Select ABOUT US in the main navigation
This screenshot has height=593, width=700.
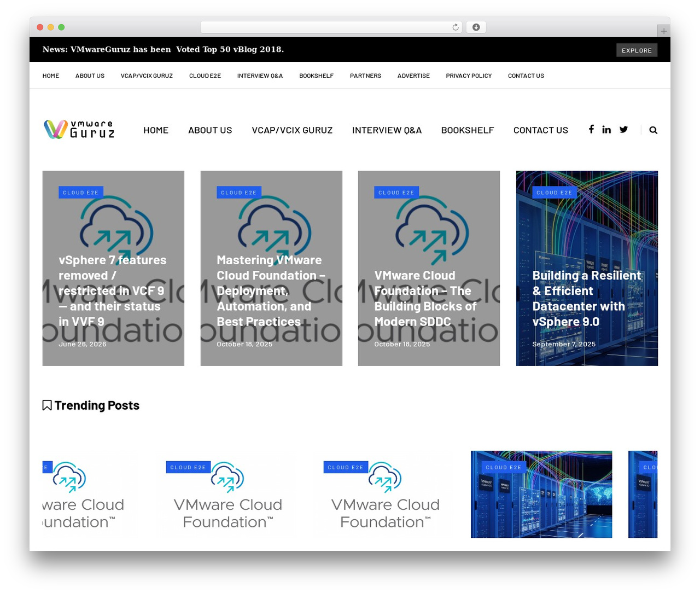pos(210,130)
